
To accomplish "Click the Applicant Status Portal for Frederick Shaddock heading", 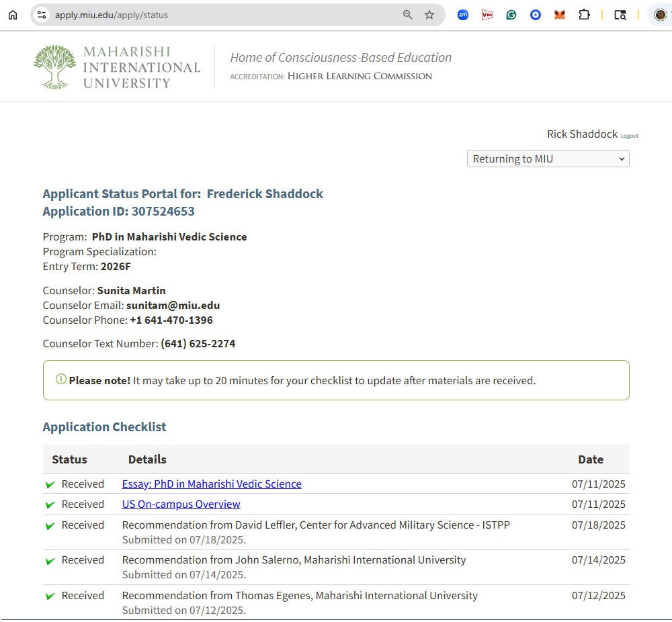I will pos(183,193).
